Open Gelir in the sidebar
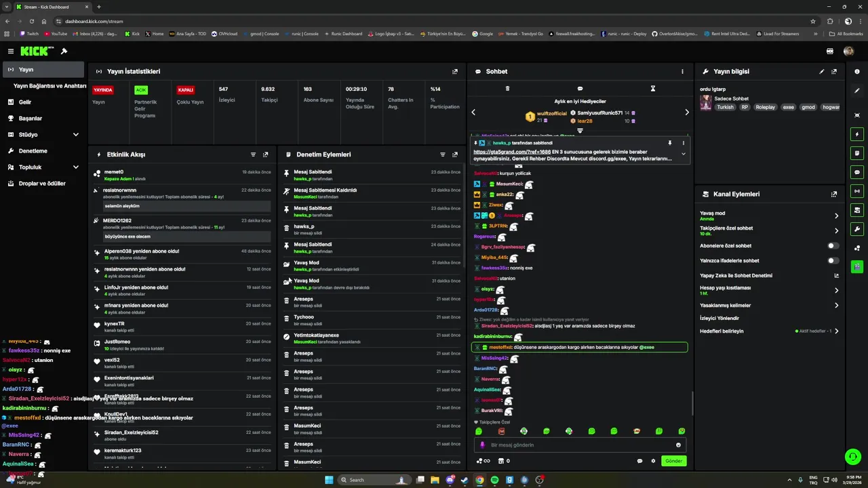 pyautogui.click(x=43, y=102)
